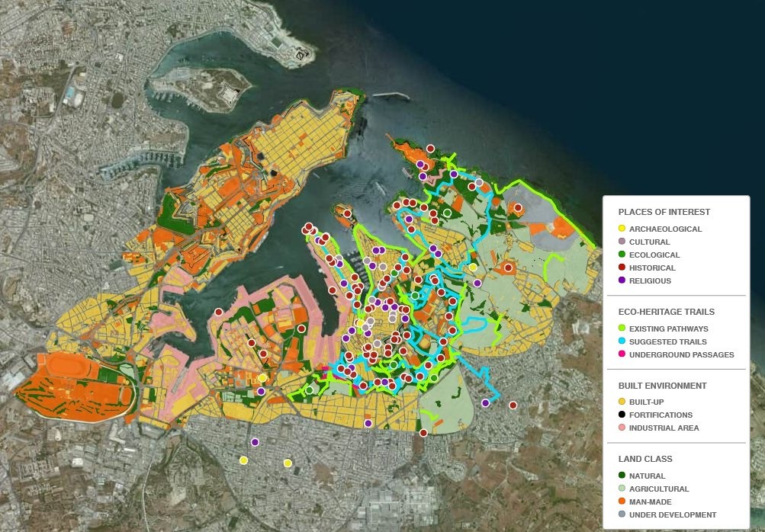Click the black Fortifications legend dot
This screenshot has height=532, width=765.
pos(622,415)
